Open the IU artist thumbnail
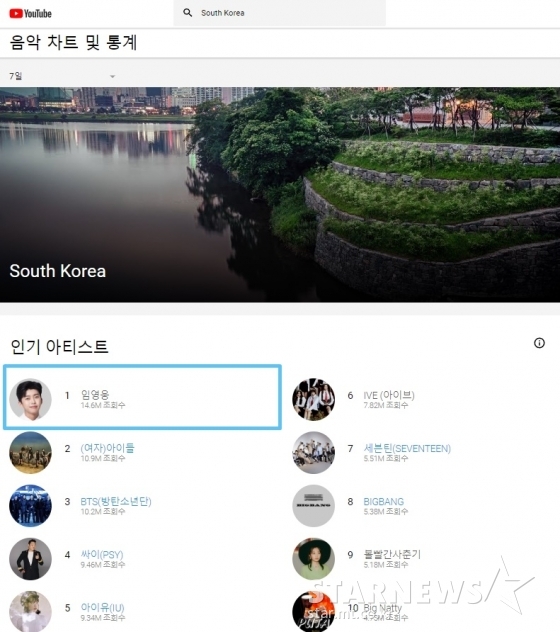Image resolution: width=560 pixels, height=632 pixels. (x=30, y=611)
